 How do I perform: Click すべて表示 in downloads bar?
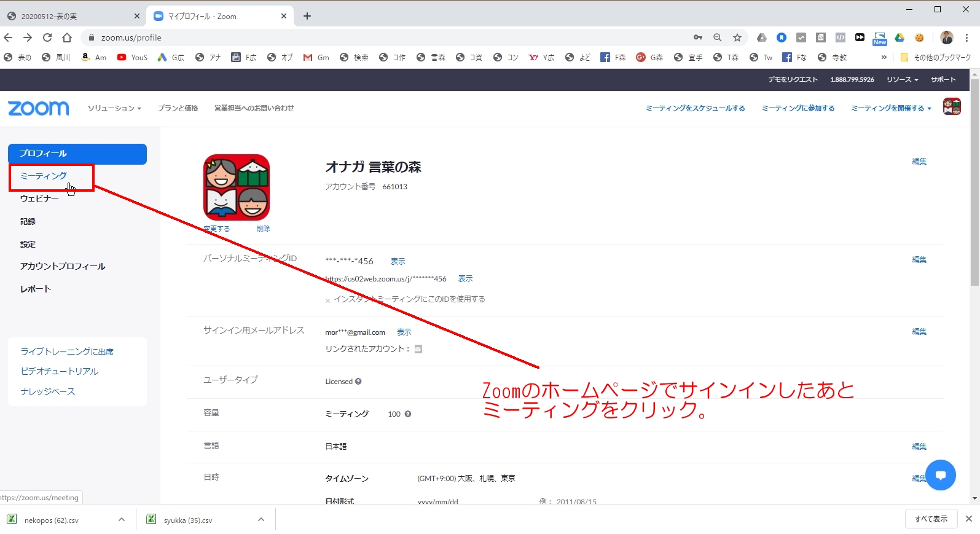tap(931, 519)
